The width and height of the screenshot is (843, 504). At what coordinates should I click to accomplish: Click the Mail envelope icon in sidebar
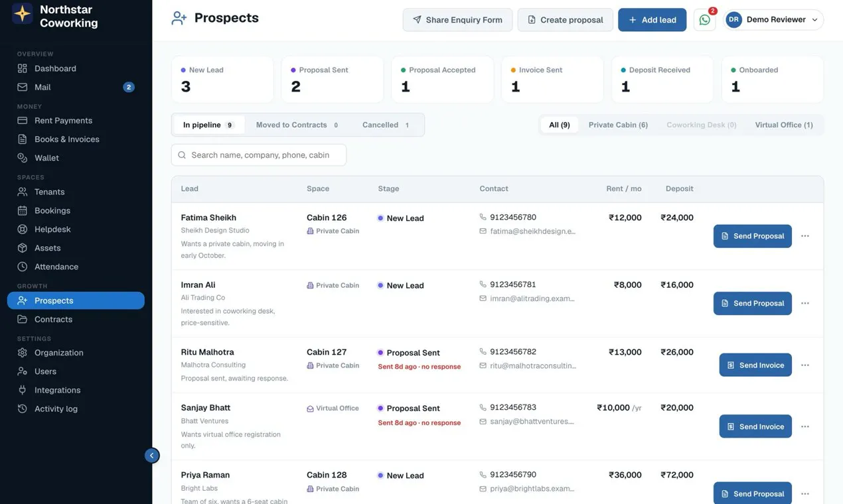[23, 87]
